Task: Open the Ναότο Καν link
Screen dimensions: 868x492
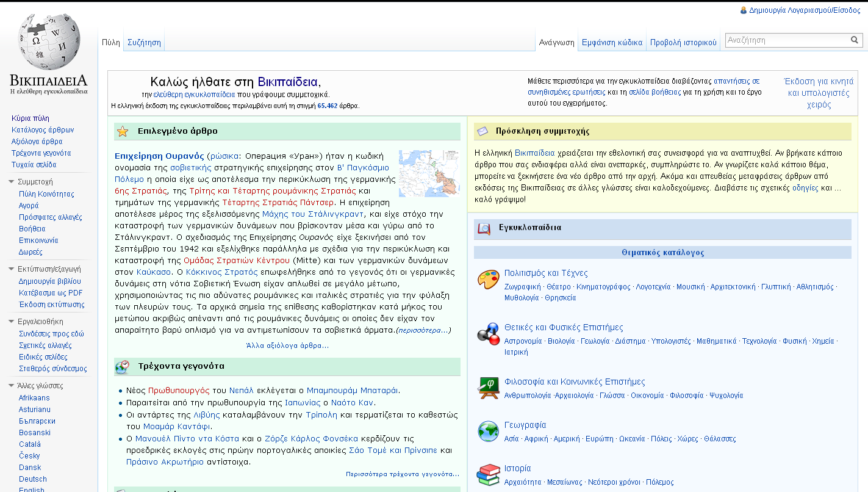Action: click(x=352, y=403)
